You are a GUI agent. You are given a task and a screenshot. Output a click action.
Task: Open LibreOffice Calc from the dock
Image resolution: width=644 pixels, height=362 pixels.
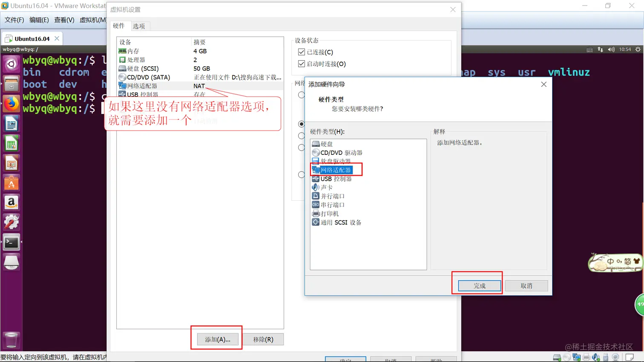11,144
